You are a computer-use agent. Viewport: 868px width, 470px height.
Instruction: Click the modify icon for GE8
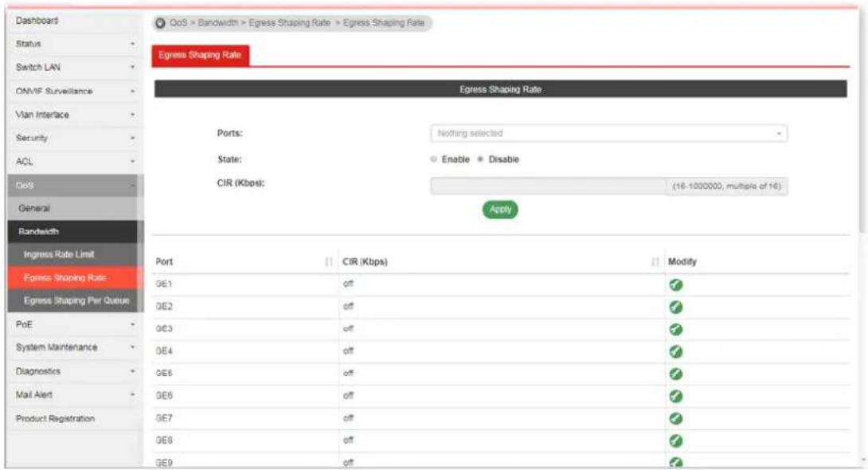pyautogui.click(x=675, y=441)
